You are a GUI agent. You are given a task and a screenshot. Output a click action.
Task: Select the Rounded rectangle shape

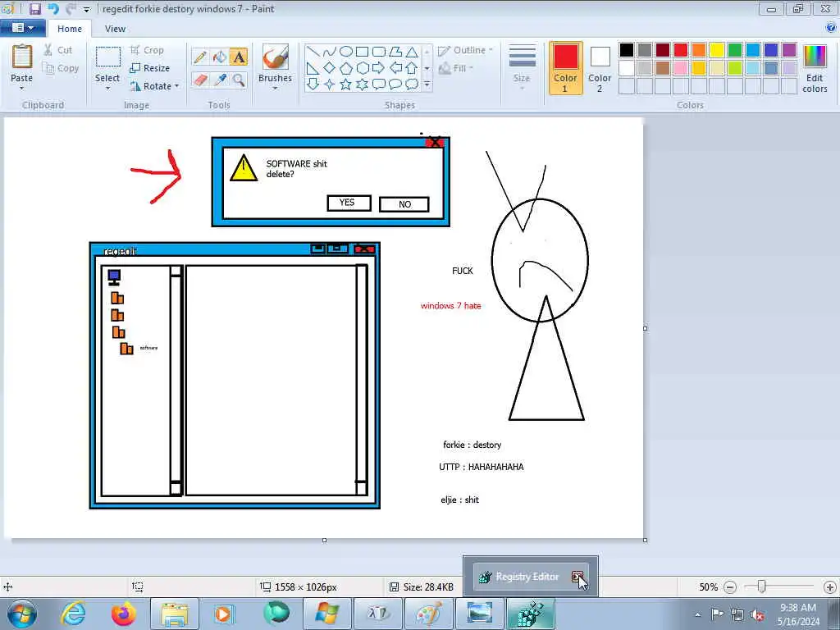[379, 52]
